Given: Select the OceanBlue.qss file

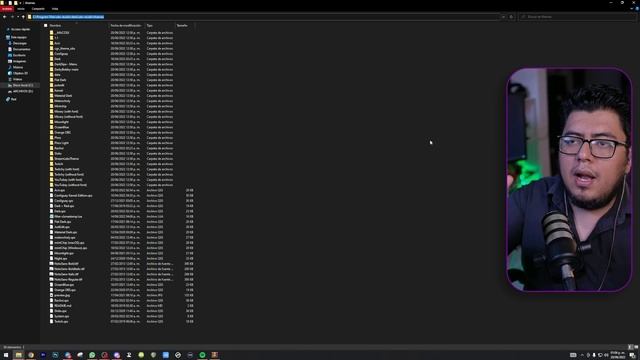Looking at the screenshot, I should [x=63, y=285].
